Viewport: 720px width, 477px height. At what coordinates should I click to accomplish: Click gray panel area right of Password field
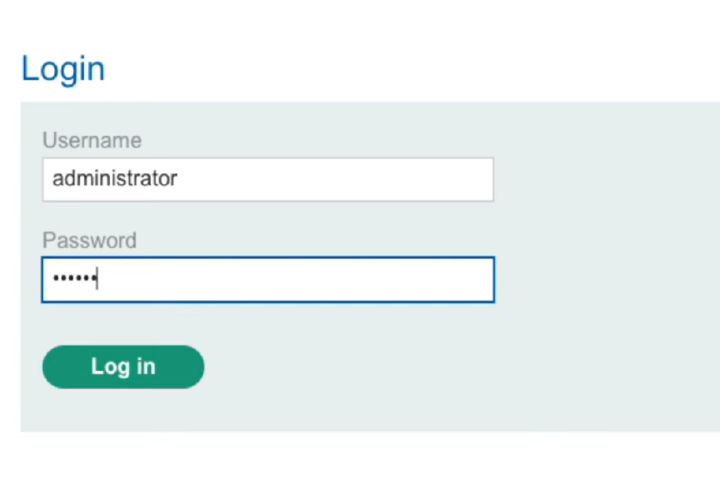click(x=600, y=279)
